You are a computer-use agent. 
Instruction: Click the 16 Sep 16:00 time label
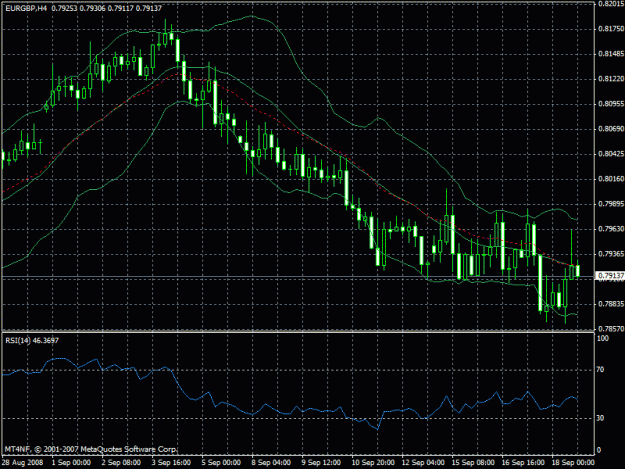pyautogui.click(x=523, y=463)
